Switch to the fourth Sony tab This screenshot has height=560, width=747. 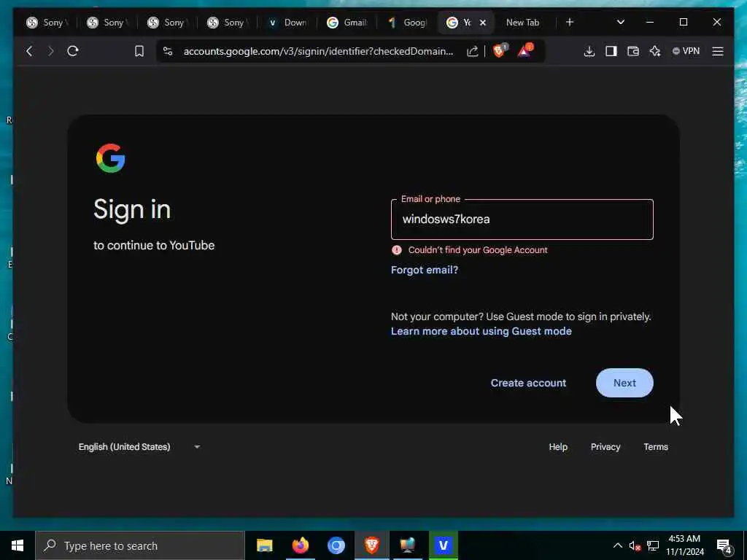(228, 23)
